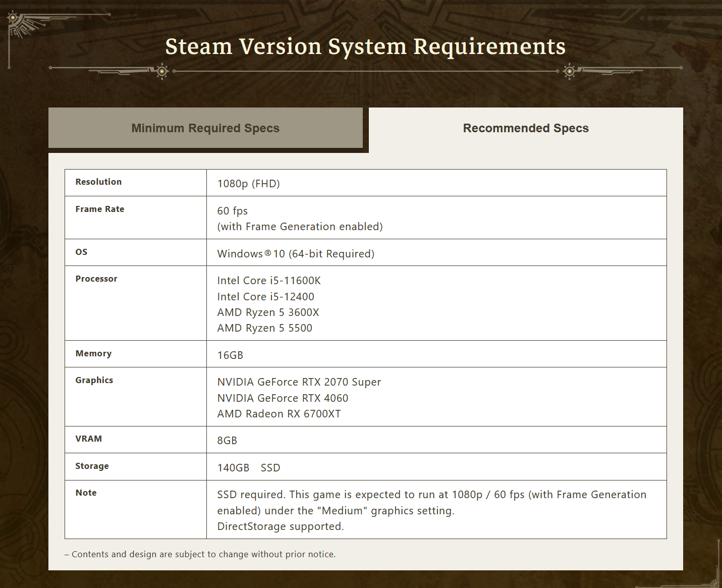The height and width of the screenshot is (588, 722).
Task: Click the Frame Rate 60 fps cell
Action: [x=232, y=210]
